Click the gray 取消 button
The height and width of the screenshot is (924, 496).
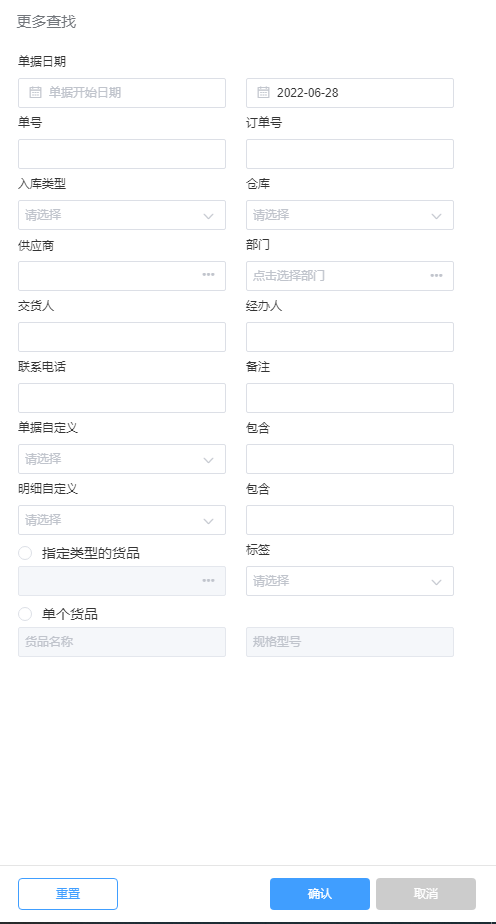point(426,894)
